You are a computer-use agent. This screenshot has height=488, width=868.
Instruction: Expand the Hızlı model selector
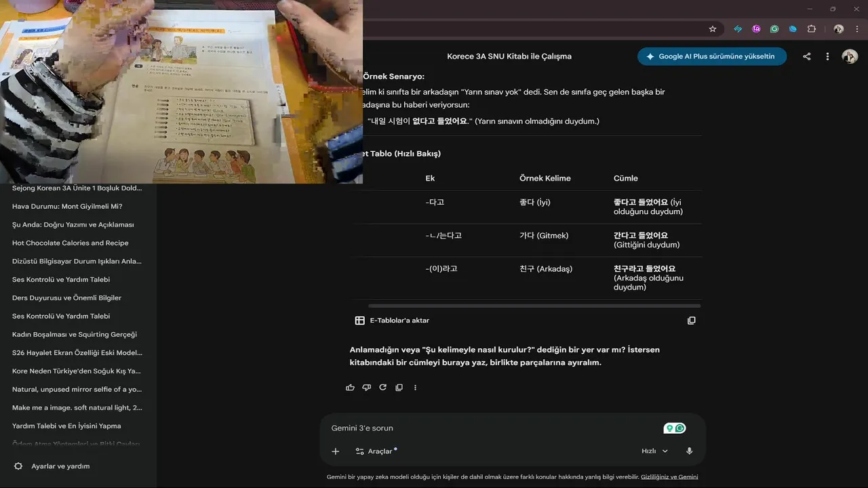click(654, 451)
